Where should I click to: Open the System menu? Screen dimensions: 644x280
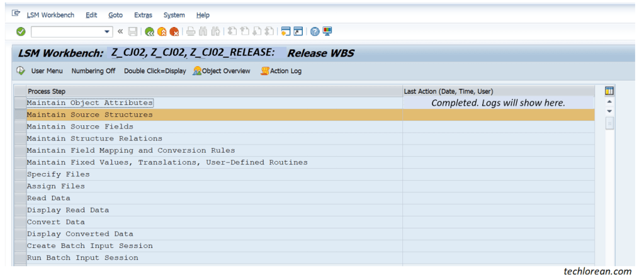174,15
